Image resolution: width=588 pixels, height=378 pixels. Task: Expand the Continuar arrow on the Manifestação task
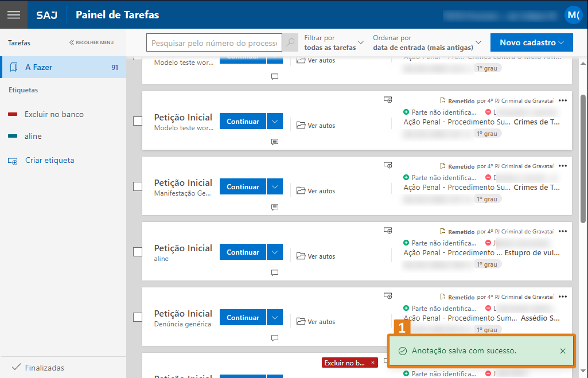(275, 187)
